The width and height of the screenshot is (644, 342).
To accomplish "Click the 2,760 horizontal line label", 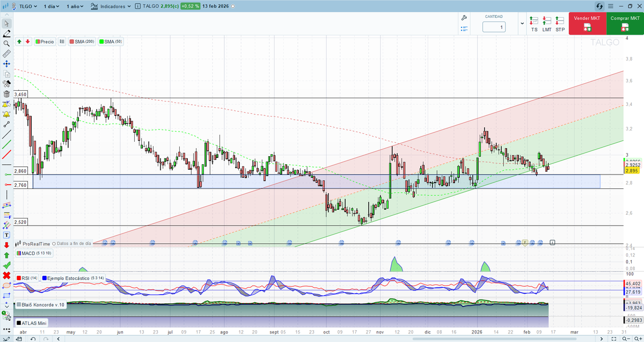I will pyautogui.click(x=20, y=185).
